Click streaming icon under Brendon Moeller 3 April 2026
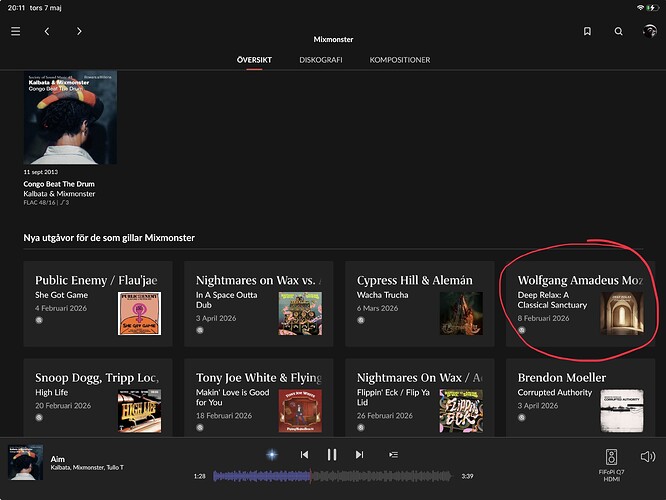 pos(522,418)
